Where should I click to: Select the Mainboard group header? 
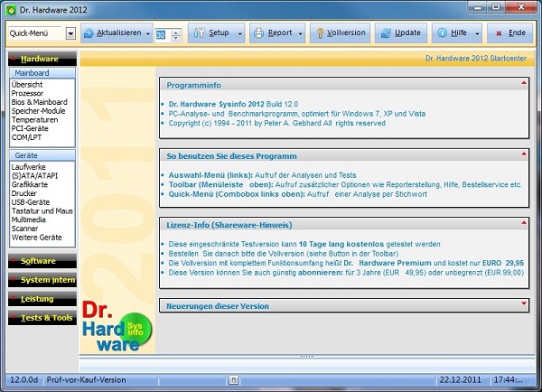point(42,73)
